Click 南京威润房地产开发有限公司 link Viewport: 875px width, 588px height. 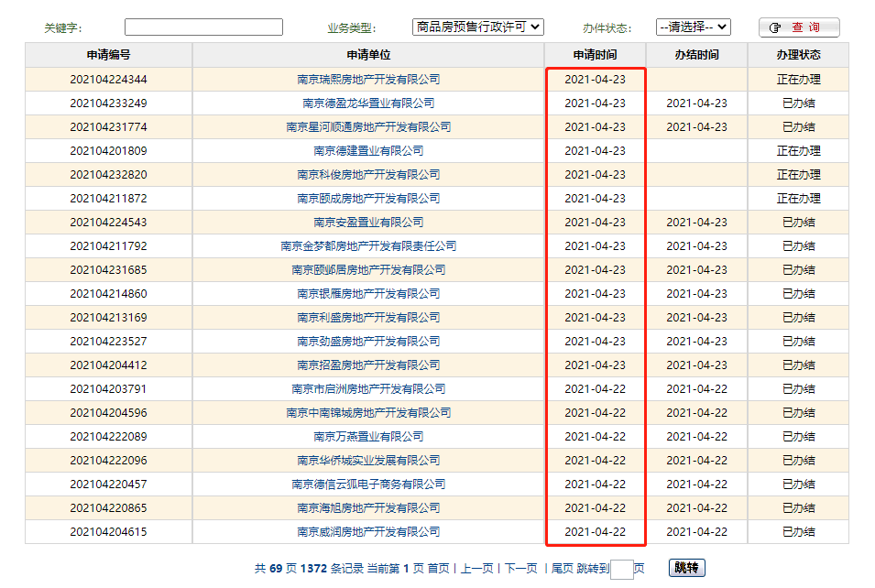click(368, 532)
